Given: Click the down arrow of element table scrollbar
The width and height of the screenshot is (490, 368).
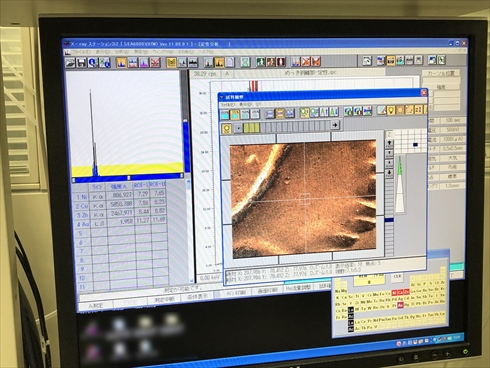Looking at the screenshot, I should pos(191,280).
